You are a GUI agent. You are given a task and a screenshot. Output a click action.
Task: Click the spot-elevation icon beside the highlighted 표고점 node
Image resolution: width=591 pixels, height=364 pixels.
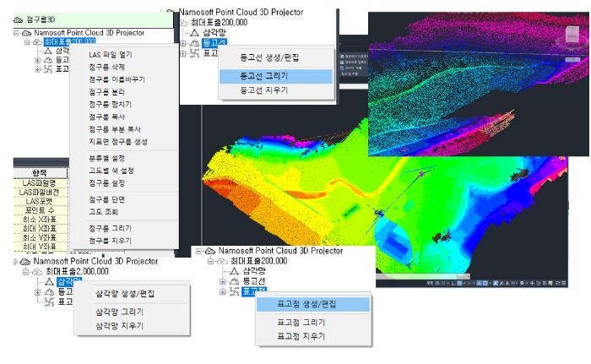click(234, 291)
